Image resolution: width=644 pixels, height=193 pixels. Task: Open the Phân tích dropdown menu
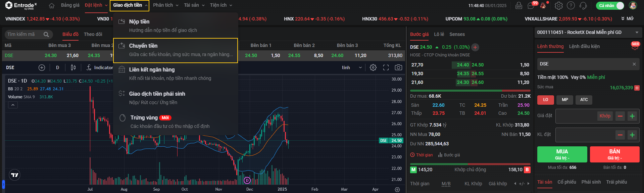[x=165, y=5]
